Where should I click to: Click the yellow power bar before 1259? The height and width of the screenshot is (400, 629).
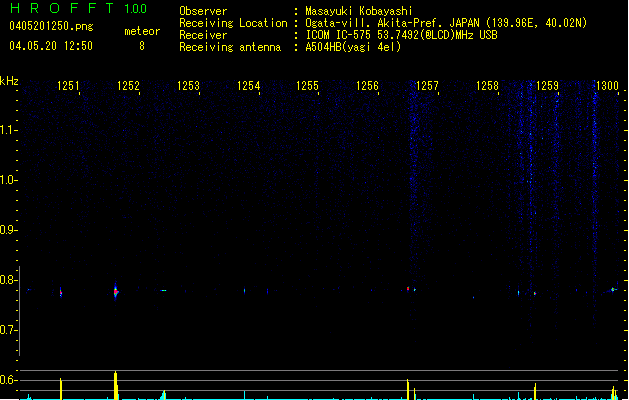click(x=535, y=391)
